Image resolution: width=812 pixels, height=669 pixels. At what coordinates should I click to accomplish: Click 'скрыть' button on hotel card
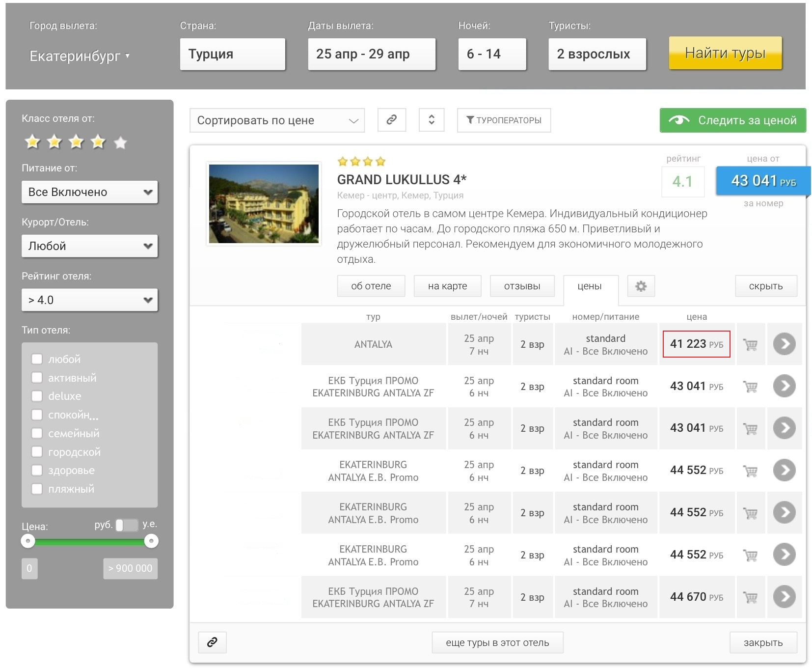(766, 286)
